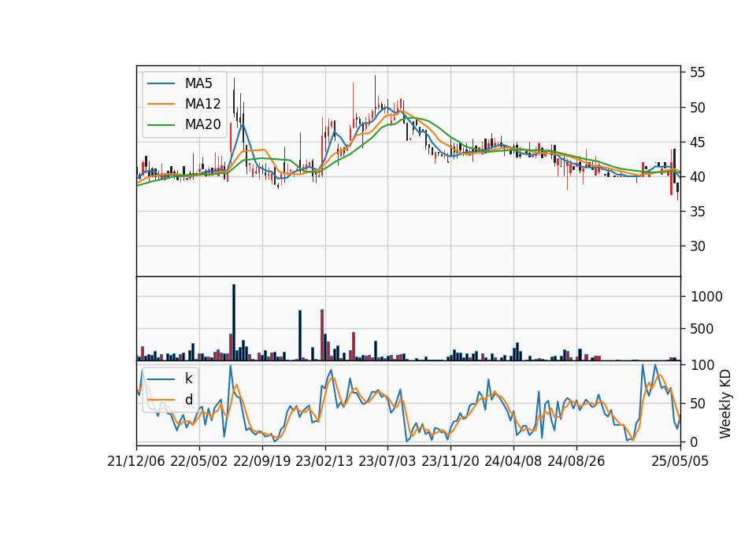The image size is (756, 543).
Task: Click the 22/09/19 date tick label
Action: coord(261,461)
